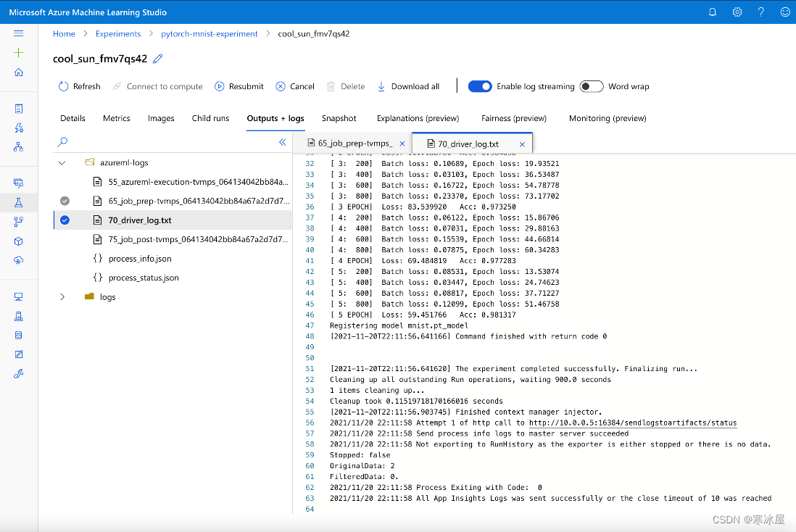Click the green plus New icon
The image size is (796, 532).
point(19,53)
